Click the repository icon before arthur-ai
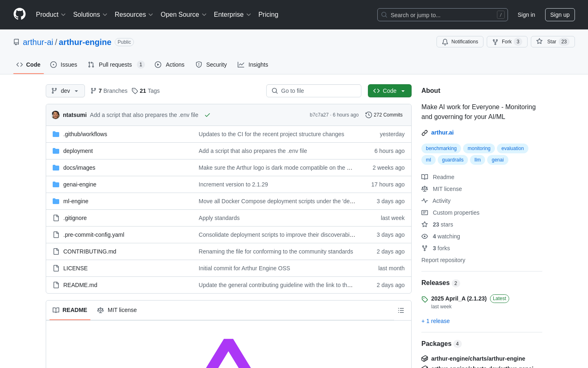 coord(16,42)
